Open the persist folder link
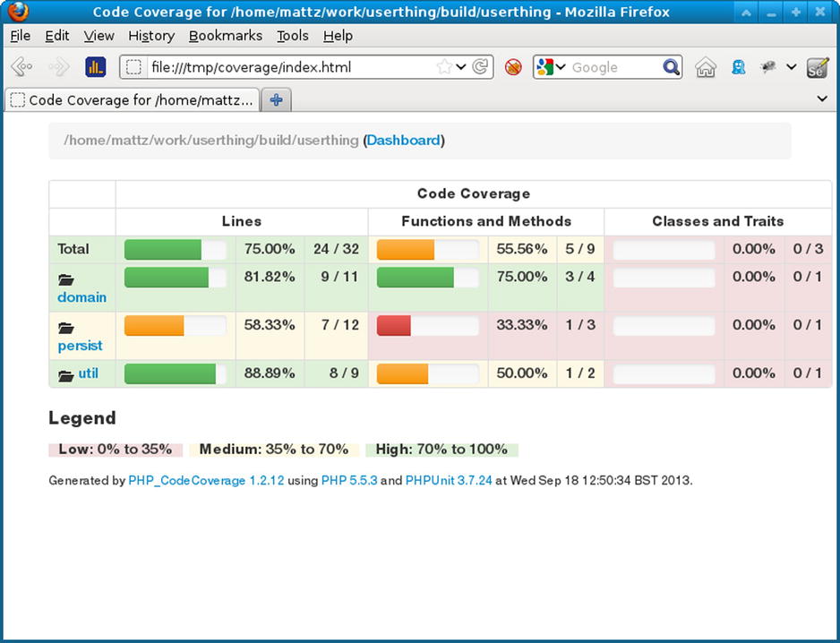840x643 pixels. coord(80,346)
